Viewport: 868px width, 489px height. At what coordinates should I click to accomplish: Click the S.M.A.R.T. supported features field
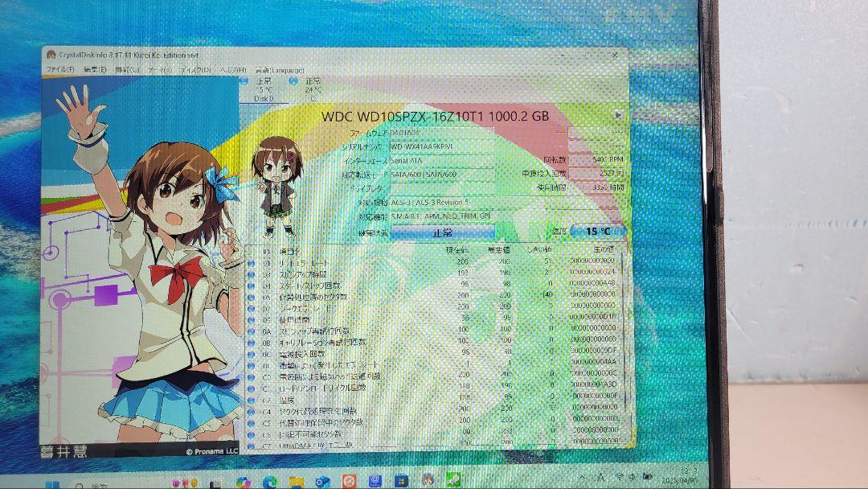(506, 216)
